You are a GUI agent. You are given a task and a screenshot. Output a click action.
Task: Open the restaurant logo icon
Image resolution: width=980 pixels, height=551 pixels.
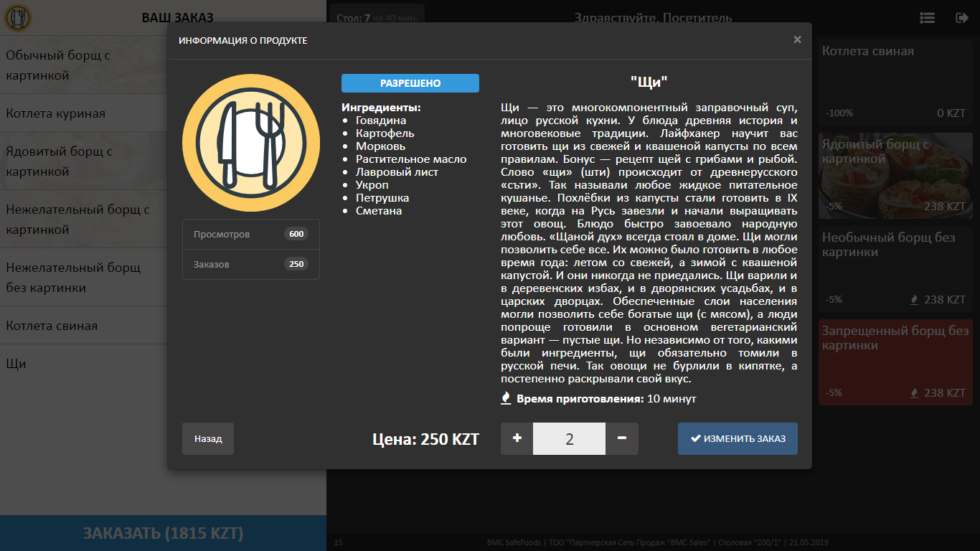pyautogui.click(x=19, y=18)
